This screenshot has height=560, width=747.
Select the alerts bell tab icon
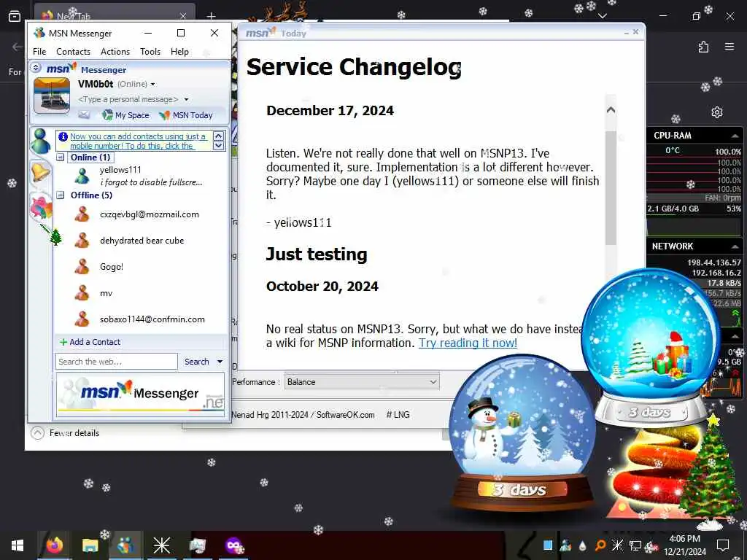pyautogui.click(x=41, y=171)
